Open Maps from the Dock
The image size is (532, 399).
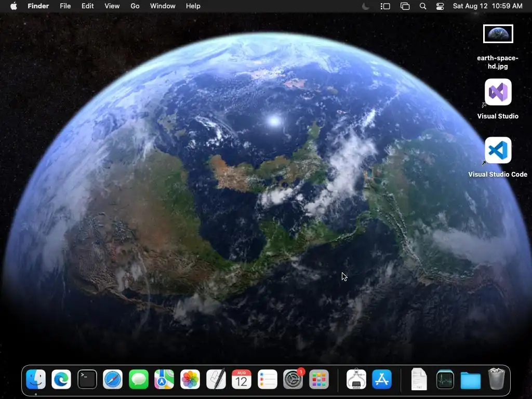pyautogui.click(x=164, y=379)
